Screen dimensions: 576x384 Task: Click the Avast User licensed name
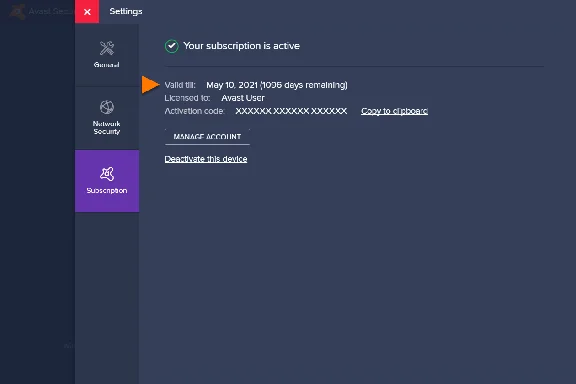(x=243, y=98)
